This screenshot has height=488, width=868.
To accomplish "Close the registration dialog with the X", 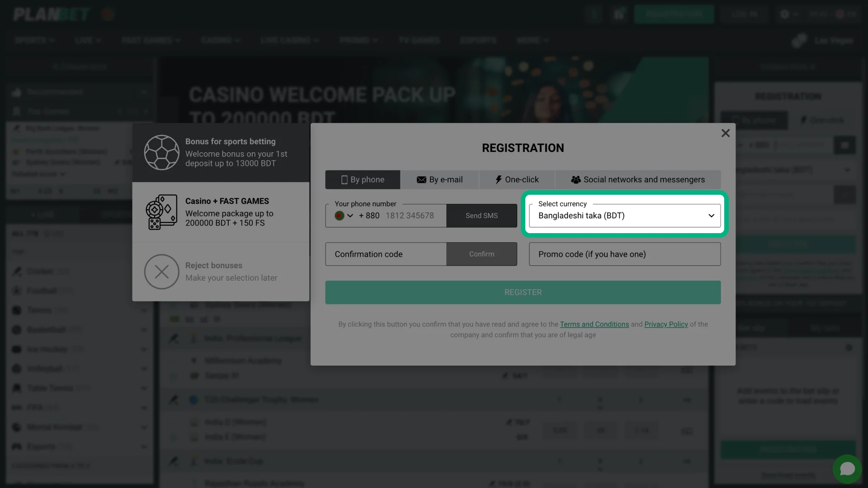I will 725,133.
